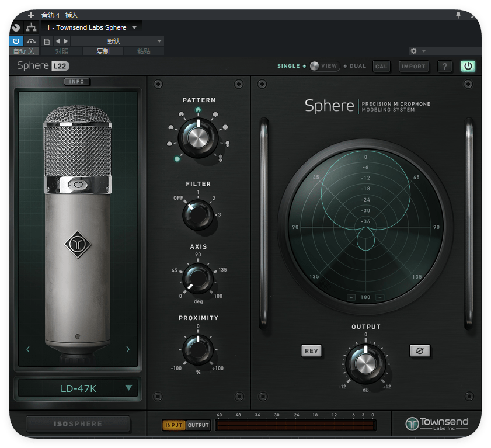Open the LD-47K microphone model dropdown
This screenshot has width=491, height=448.
click(x=78, y=388)
